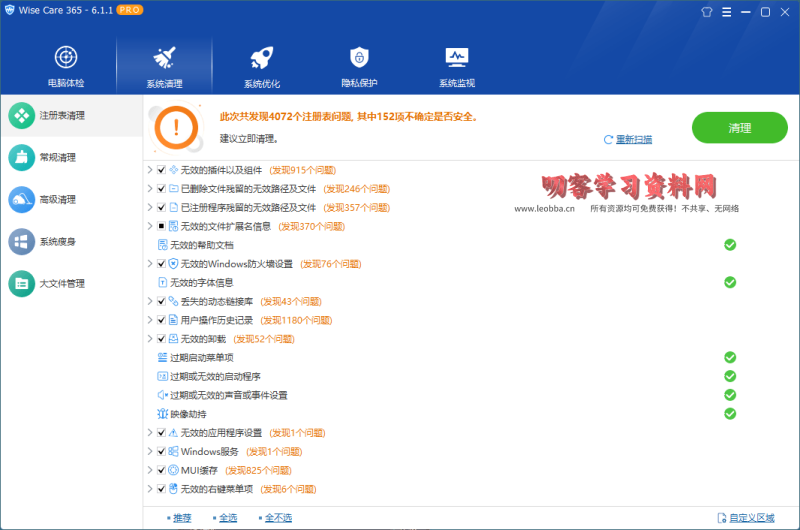Uncheck the Windows服务 checkbox
The image size is (800, 530).
click(x=161, y=451)
